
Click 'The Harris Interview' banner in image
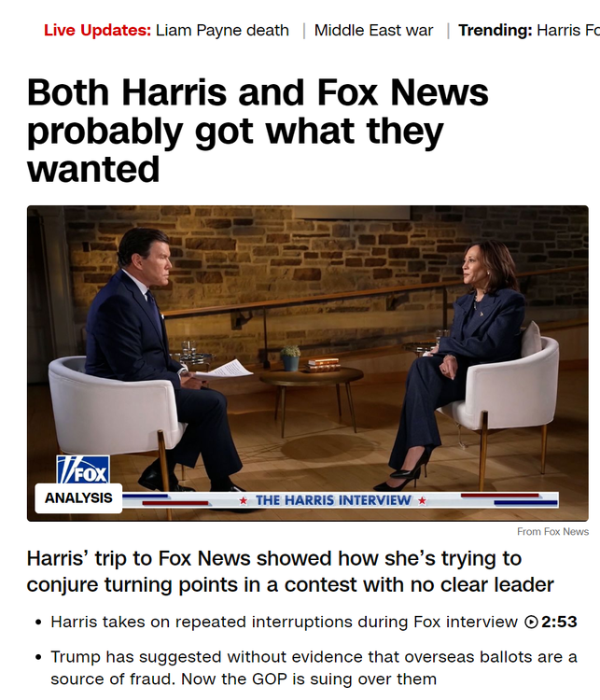point(333,500)
